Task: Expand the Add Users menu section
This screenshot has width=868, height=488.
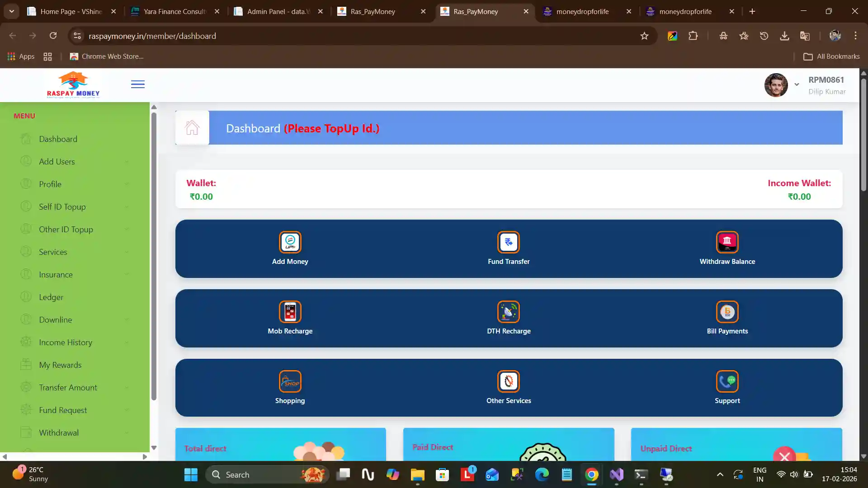Action: 57,161
